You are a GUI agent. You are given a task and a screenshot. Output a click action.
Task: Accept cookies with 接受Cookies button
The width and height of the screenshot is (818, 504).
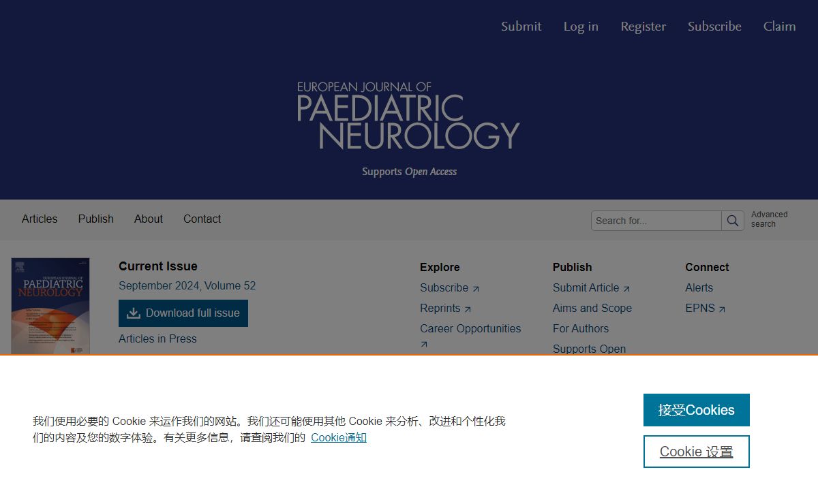[696, 410]
